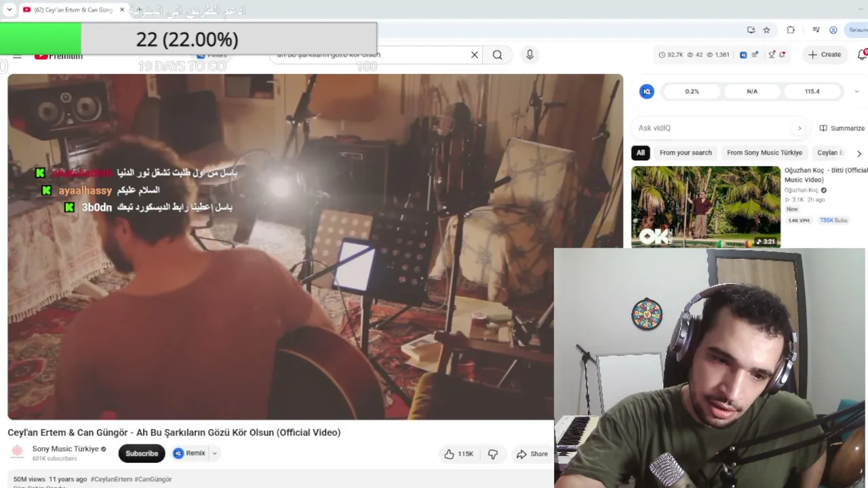Screen dimensions: 868x488
Task: Share the video
Action: click(x=532, y=454)
